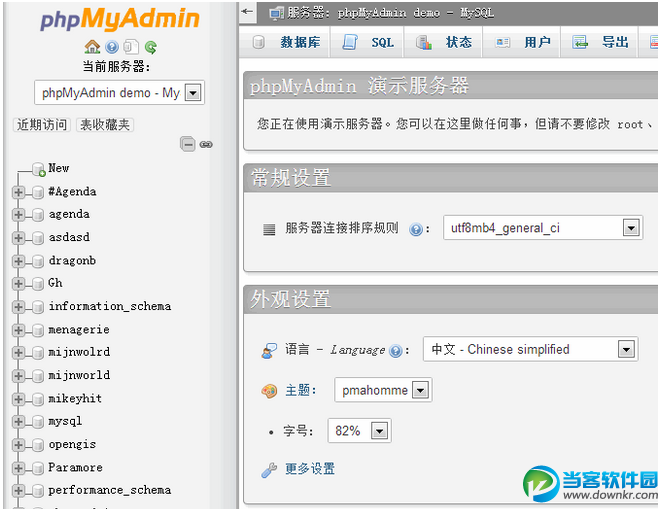
Task: Open the 数据库 tab
Action: (286, 42)
